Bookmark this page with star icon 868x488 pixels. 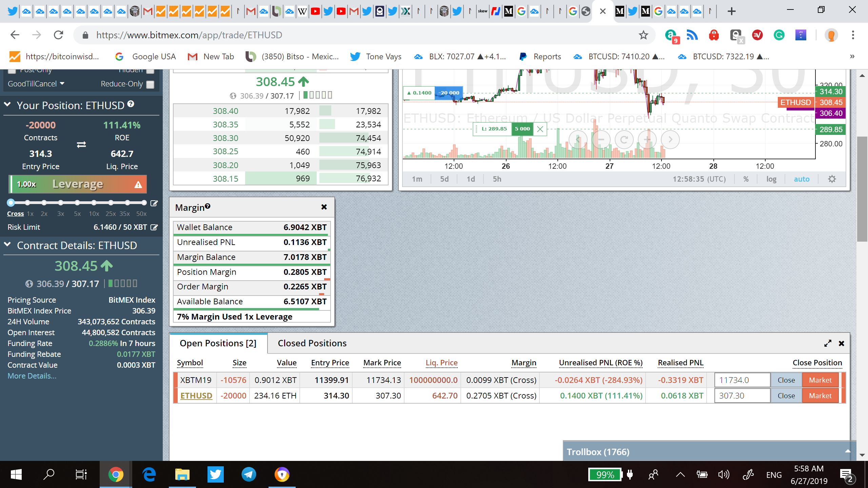(x=643, y=35)
